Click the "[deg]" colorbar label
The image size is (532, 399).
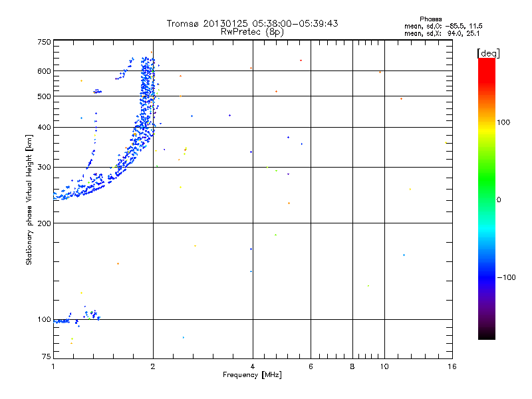488,53
